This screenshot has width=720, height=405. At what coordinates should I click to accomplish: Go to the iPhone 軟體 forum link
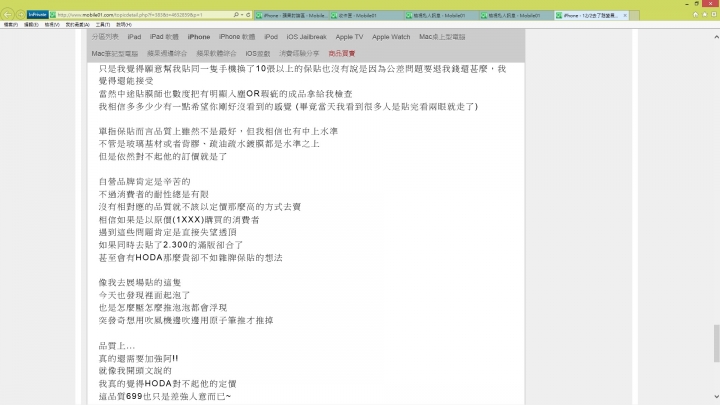[x=237, y=37]
